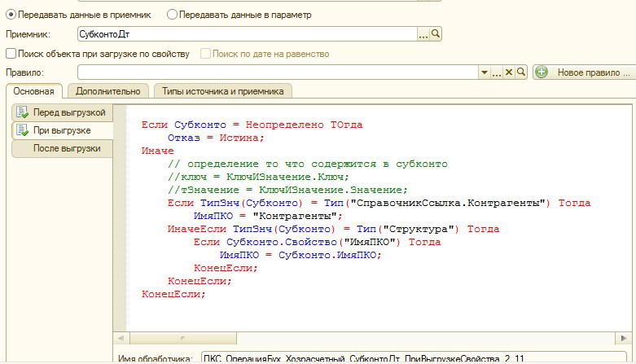Open ellipsis selection button for Правило field
Viewport: 636px width, 364px height.
pos(497,72)
